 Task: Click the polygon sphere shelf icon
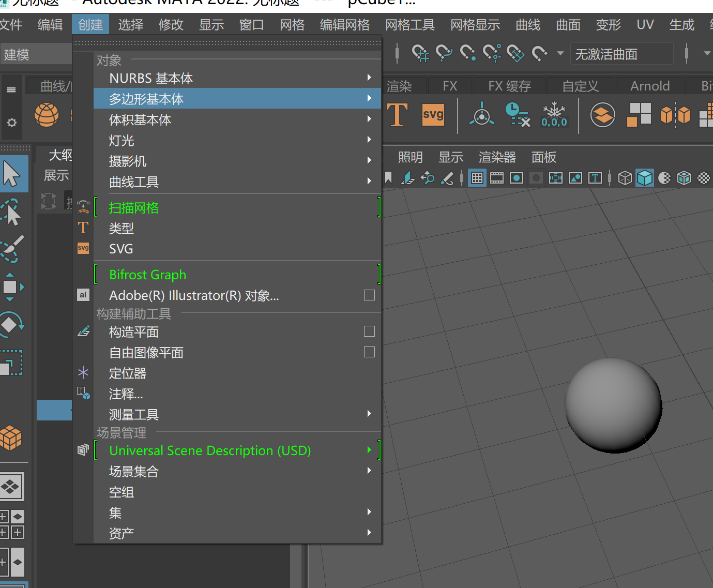pos(47,114)
